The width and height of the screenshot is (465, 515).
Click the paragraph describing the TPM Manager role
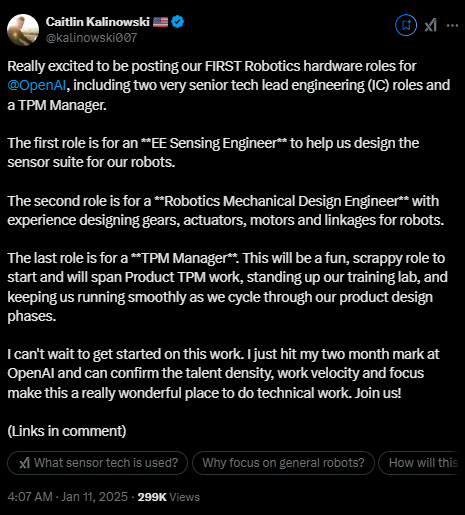(227, 287)
